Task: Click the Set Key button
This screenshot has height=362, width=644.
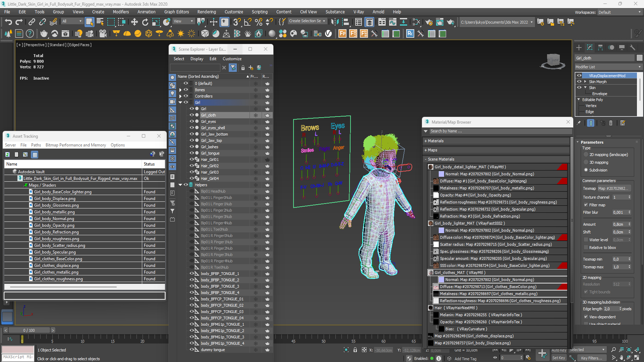Action: pyautogui.click(x=558, y=358)
